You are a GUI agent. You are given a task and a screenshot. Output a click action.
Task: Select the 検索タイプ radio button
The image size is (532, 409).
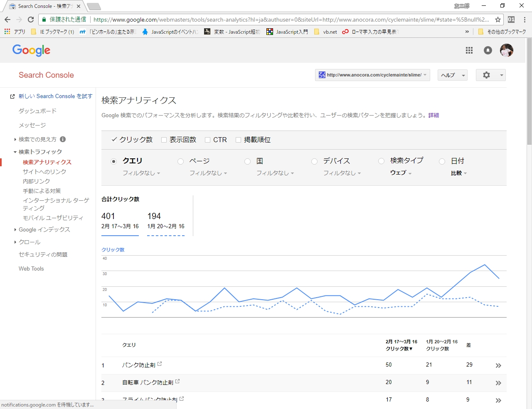coord(381,161)
